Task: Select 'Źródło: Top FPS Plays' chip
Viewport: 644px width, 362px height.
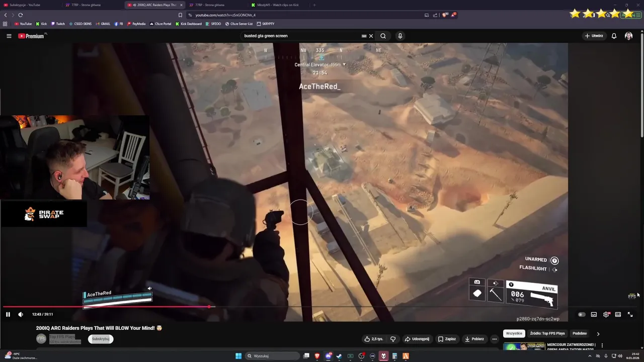Action: [547, 333]
